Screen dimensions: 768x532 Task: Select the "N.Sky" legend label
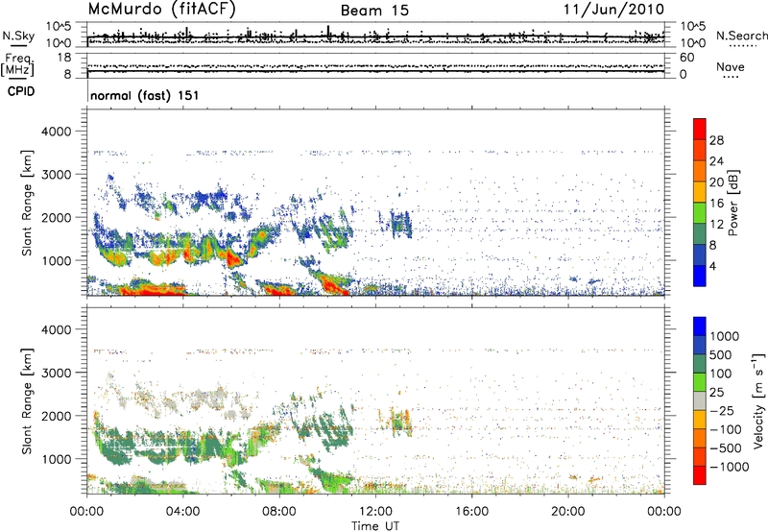coord(18,36)
